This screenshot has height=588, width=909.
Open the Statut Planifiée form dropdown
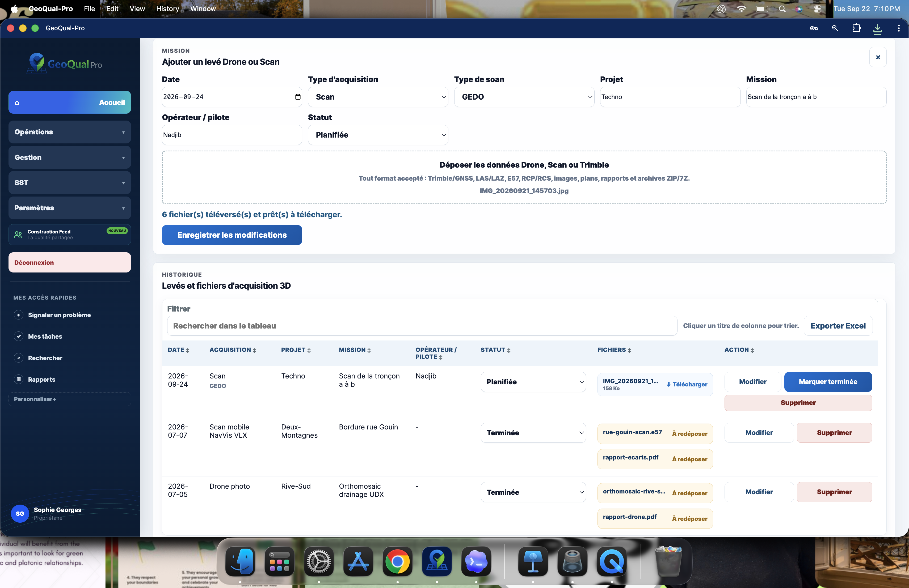pos(378,135)
